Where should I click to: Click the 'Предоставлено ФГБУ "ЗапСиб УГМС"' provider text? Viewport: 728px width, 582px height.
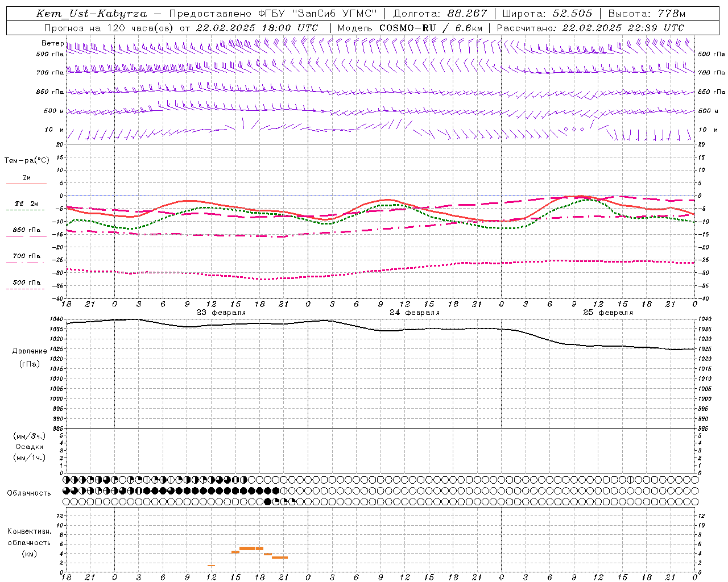coord(274,14)
